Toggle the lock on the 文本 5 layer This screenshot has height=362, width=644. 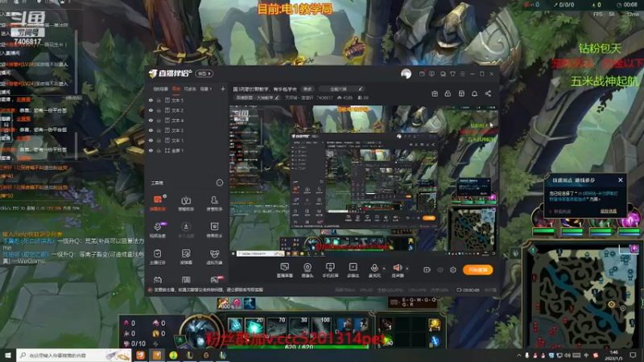(x=159, y=100)
